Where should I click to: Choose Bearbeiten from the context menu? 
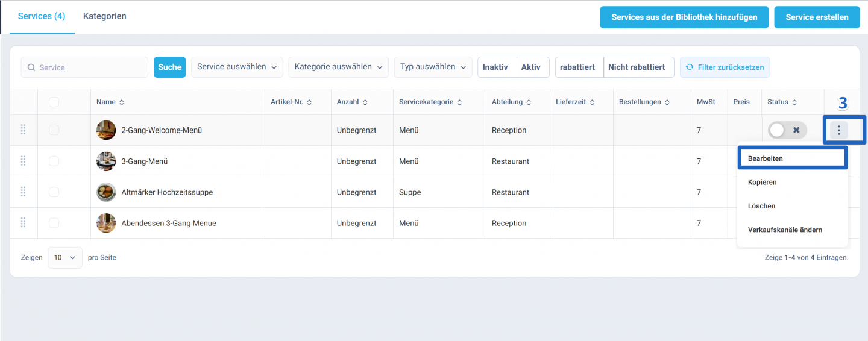(x=793, y=158)
